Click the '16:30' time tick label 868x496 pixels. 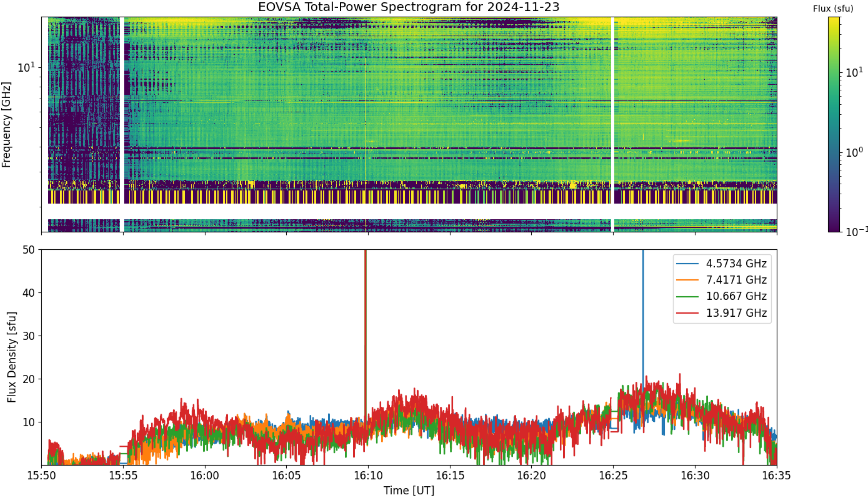pos(695,475)
